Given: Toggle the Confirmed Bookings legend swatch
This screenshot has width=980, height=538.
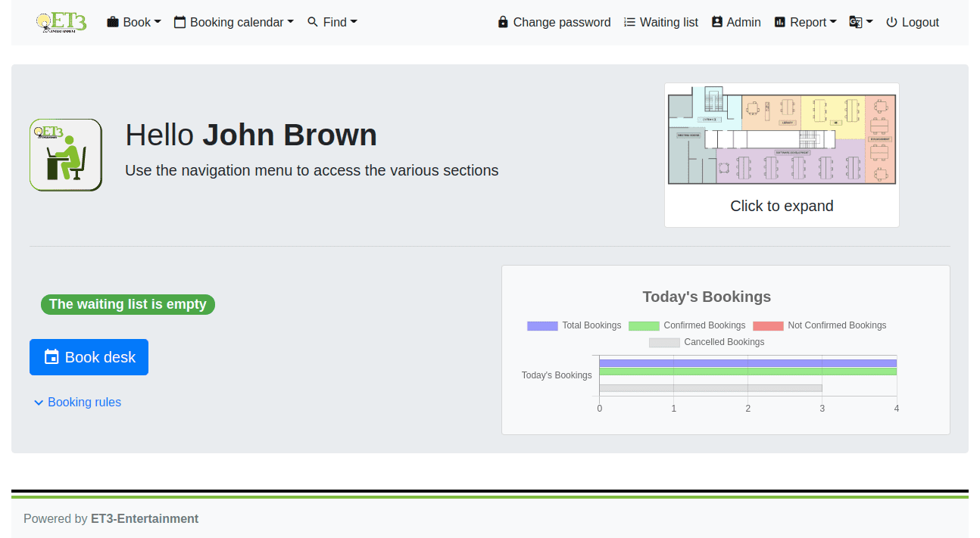Looking at the screenshot, I should tap(644, 325).
